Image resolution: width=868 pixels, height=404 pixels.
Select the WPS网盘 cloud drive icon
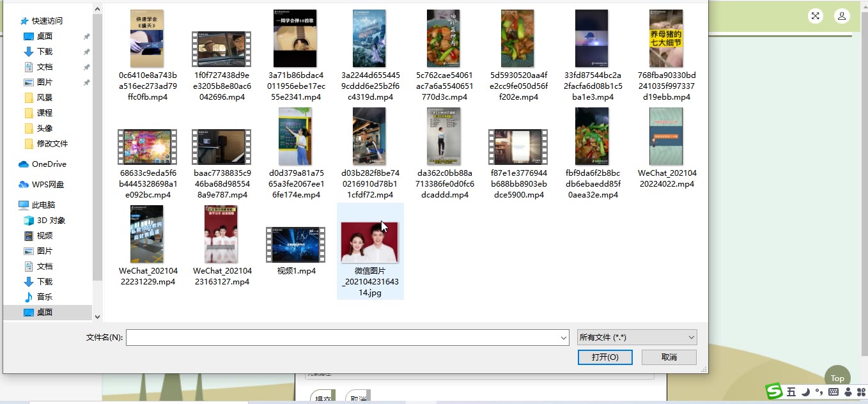click(24, 185)
